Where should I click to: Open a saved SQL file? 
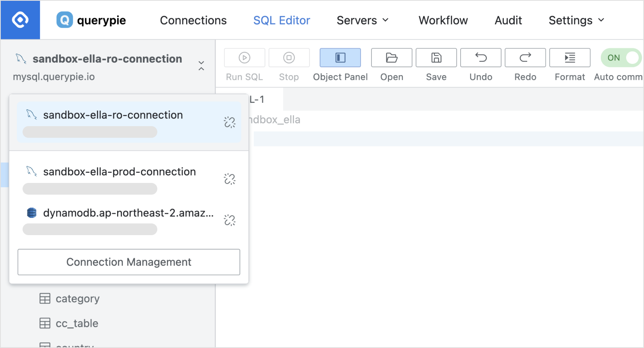pos(392,58)
